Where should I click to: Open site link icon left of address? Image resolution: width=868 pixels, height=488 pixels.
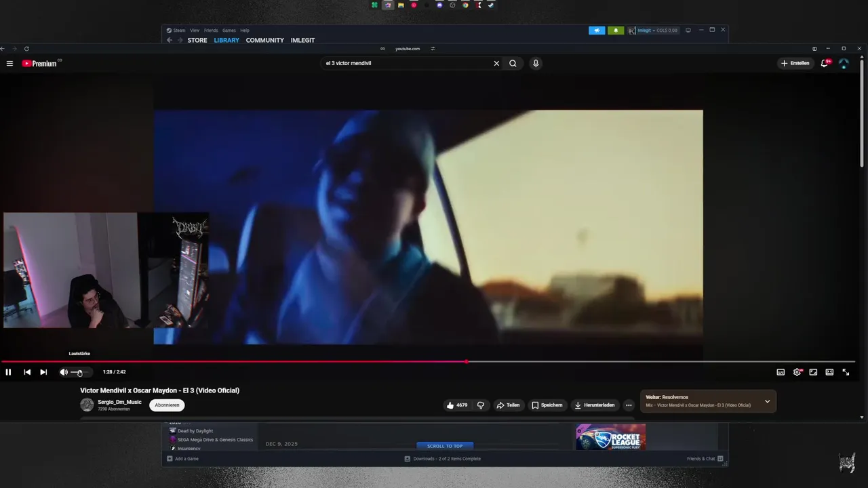382,49
